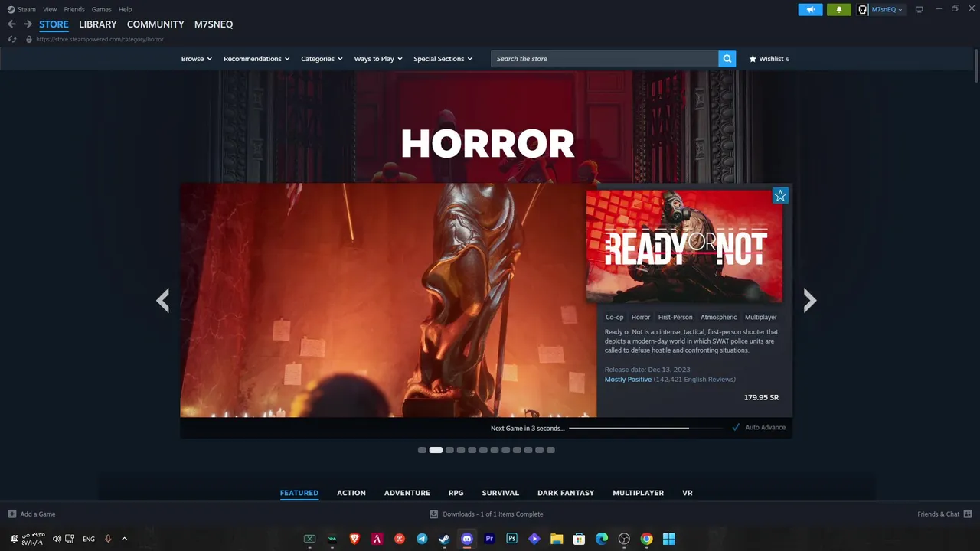Expand the Categories dropdown

322,59
